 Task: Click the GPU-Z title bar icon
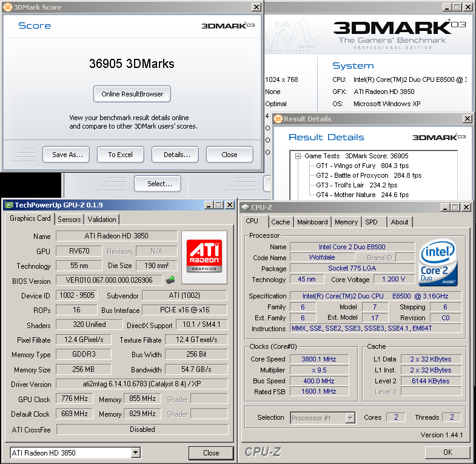[10, 205]
